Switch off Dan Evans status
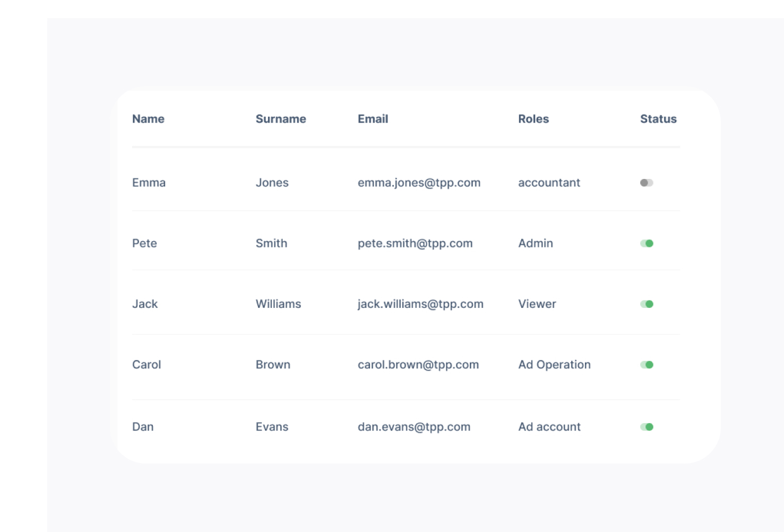The image size is (784, 532). pos(647,427)
